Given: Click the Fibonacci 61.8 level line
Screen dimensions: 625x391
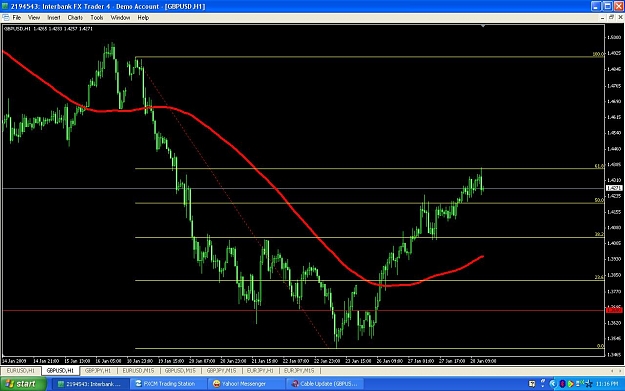Looking at the screenshot, I should [369, 169].
